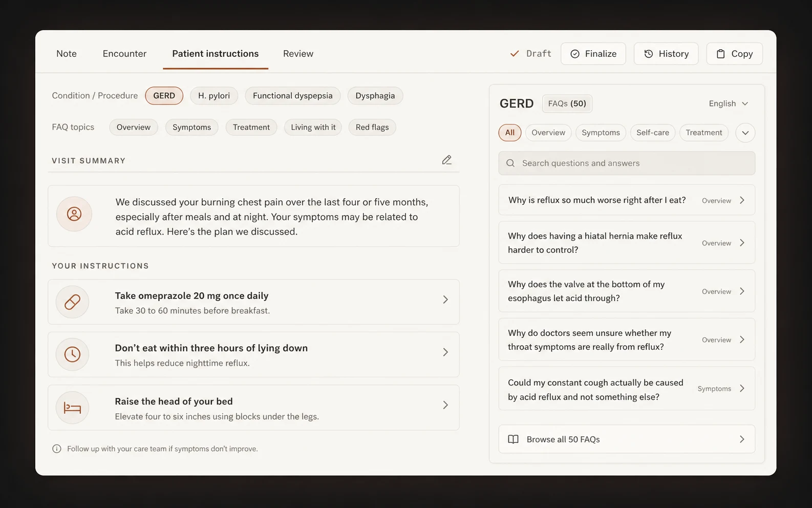The width and height of the screenshot is (812, 508).
Task: Filter FAQs by Self-care
Action: click(653, 133)
